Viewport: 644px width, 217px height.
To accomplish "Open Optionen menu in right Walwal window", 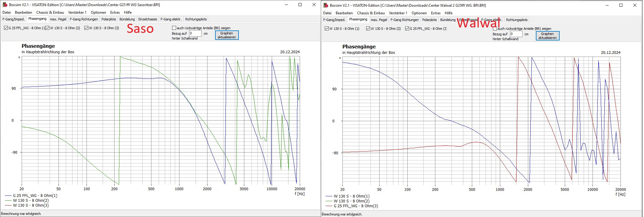I will [419, 13].
